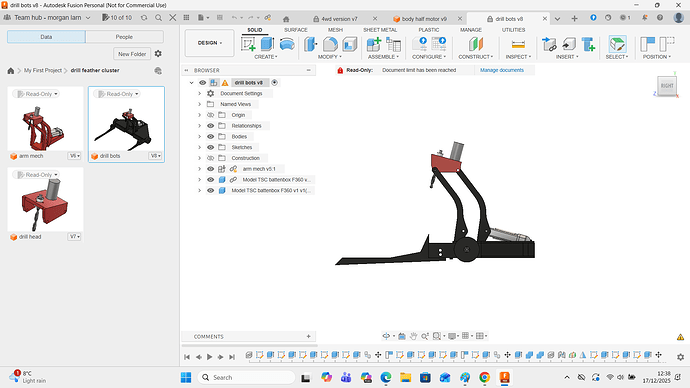Screen dimensions: 690x388
Task: Expand the Bodies folder
Action: [199, 136]
